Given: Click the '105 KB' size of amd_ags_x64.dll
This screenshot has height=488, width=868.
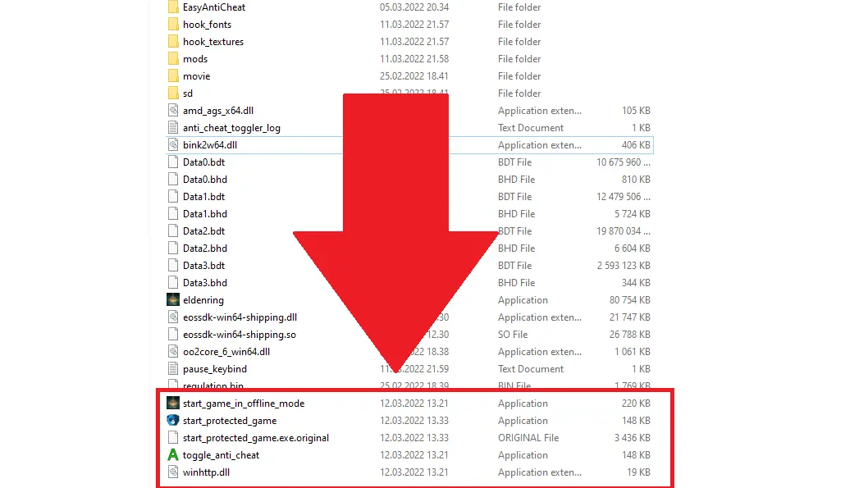Looking at the screenshot, I should click(636, 110).
